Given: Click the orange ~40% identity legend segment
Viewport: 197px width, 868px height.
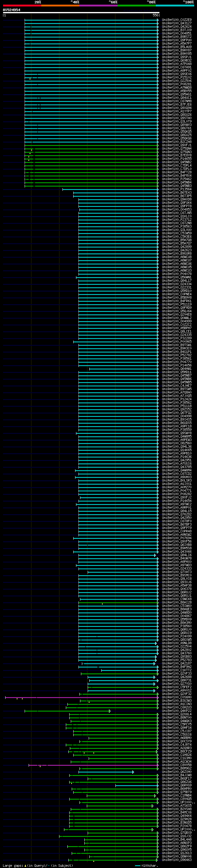Looking at the screenshot, I should pos(60,6).
